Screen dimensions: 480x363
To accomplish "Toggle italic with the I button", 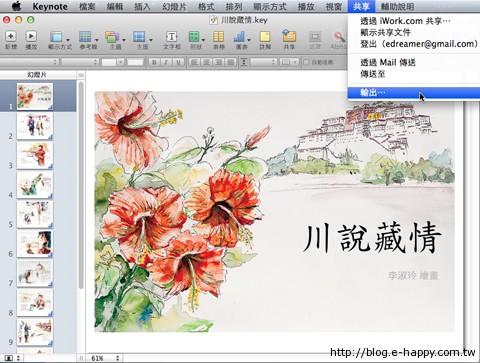I will point(166,62).
